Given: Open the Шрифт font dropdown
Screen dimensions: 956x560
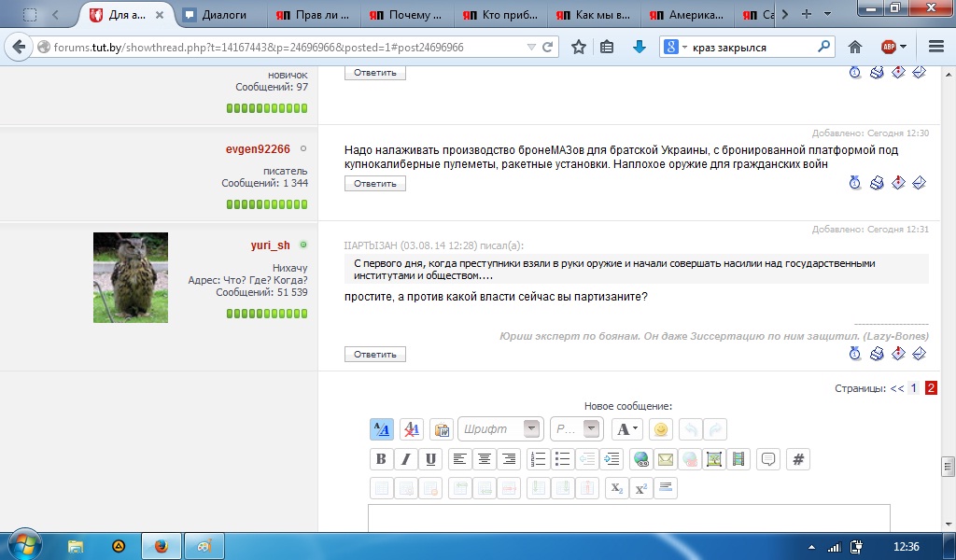Looking at the screenshot, I should pos(532,429).
